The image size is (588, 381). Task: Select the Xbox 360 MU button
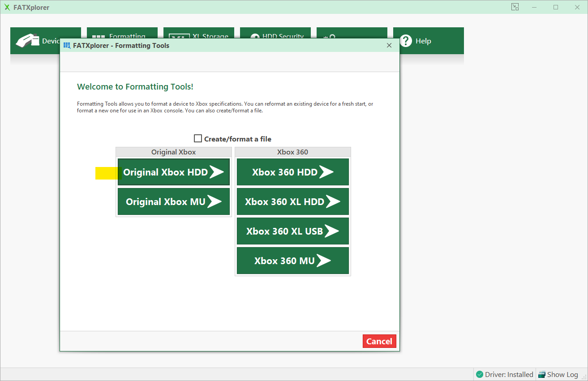click(293, 261)
